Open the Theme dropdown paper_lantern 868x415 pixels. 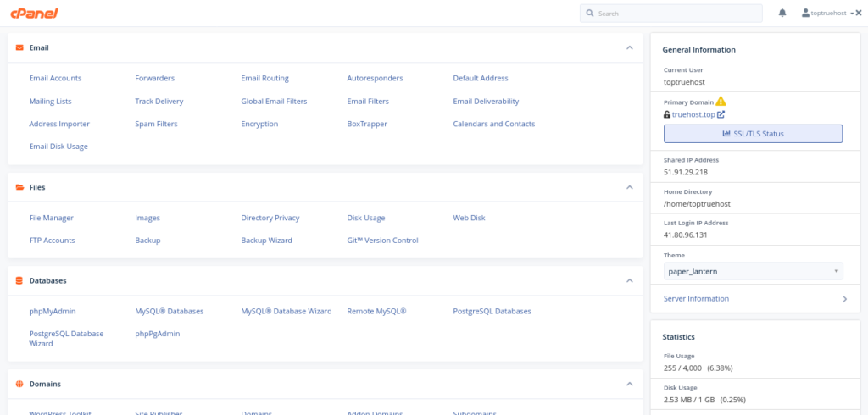coord(753,271)
